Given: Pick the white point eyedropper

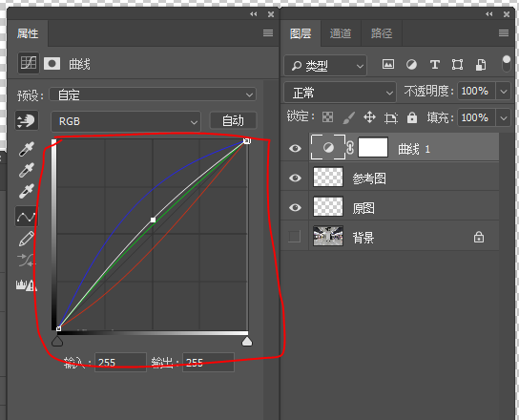Looking at the screenshot, I should click(27, 191).
